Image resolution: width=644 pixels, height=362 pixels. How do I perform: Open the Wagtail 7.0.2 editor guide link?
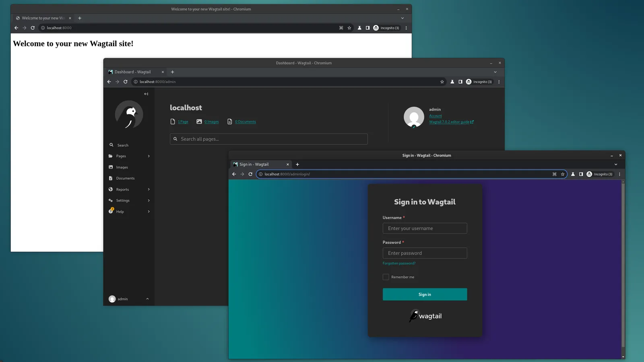451,122
